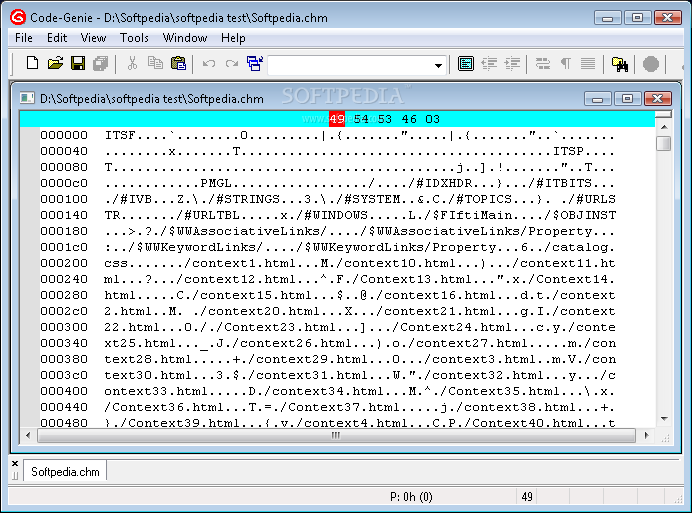Image resolution: width=692 pixels, height=513 pixels.
Task: Close the tab bar with the X icon
Action: click(15, 464)
